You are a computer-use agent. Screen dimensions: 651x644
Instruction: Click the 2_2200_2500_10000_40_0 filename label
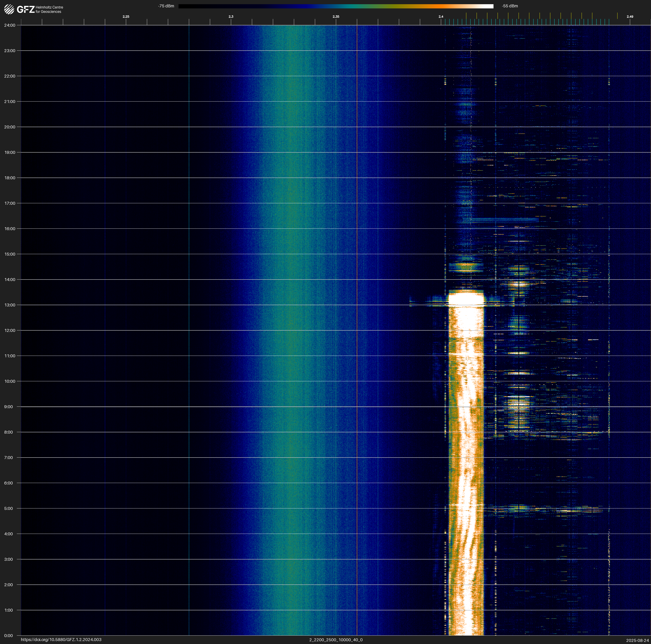pyautogui.click(x=336, y=640)
